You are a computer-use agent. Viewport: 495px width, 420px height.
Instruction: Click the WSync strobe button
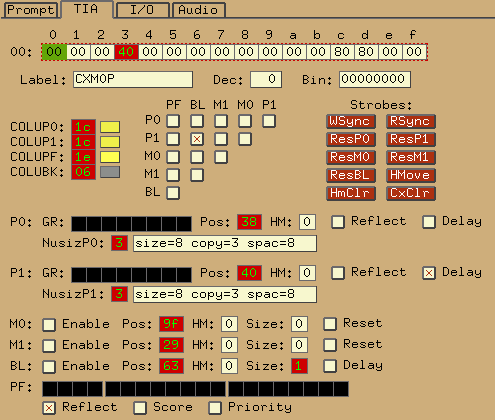click(351, 121)
